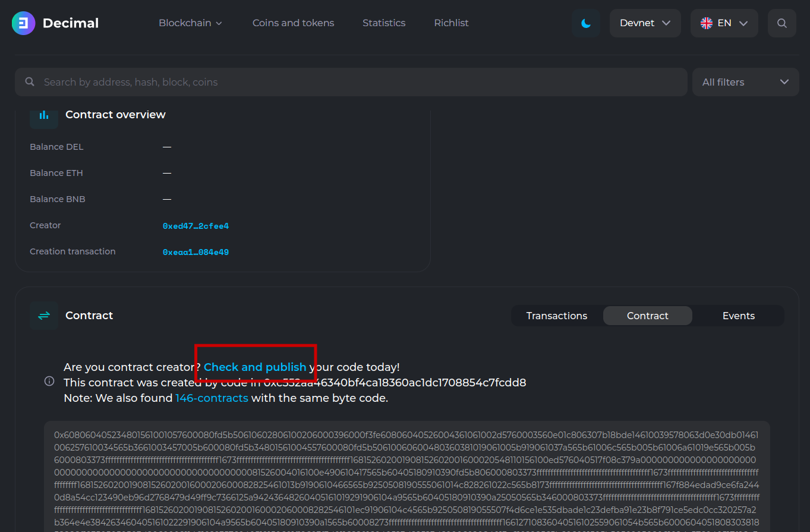Click the Decimal logo icon
The image size is (810, 532).
[24, 23]
